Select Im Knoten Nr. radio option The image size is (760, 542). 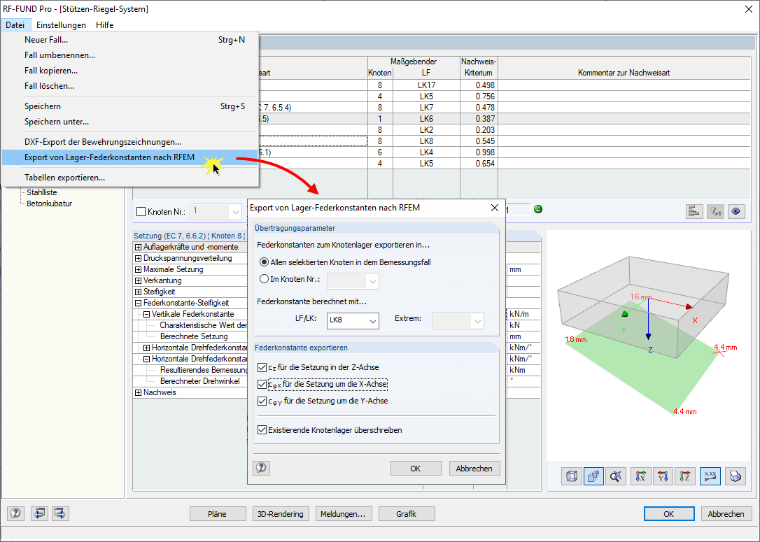264,279
